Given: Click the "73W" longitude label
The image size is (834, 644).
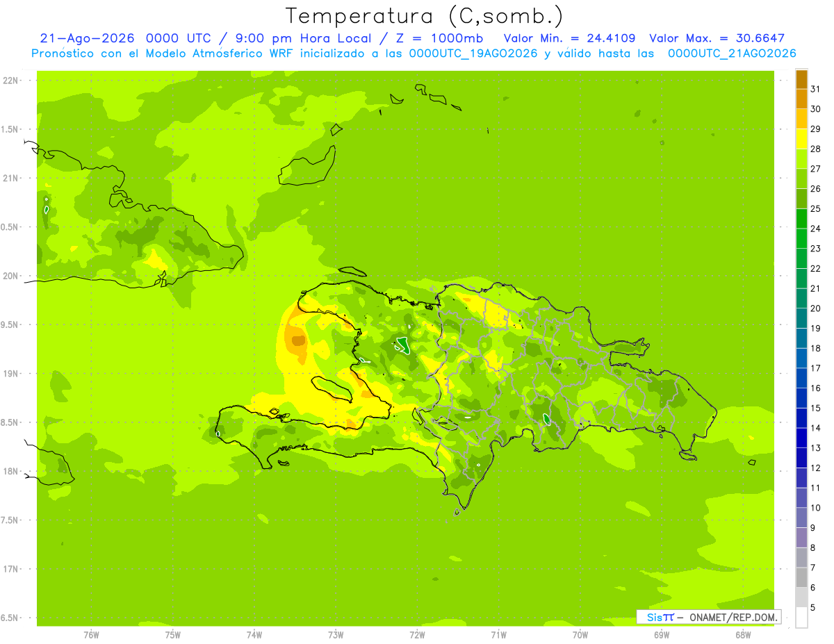Looking at the screenshot, I should tap(336, 635).
